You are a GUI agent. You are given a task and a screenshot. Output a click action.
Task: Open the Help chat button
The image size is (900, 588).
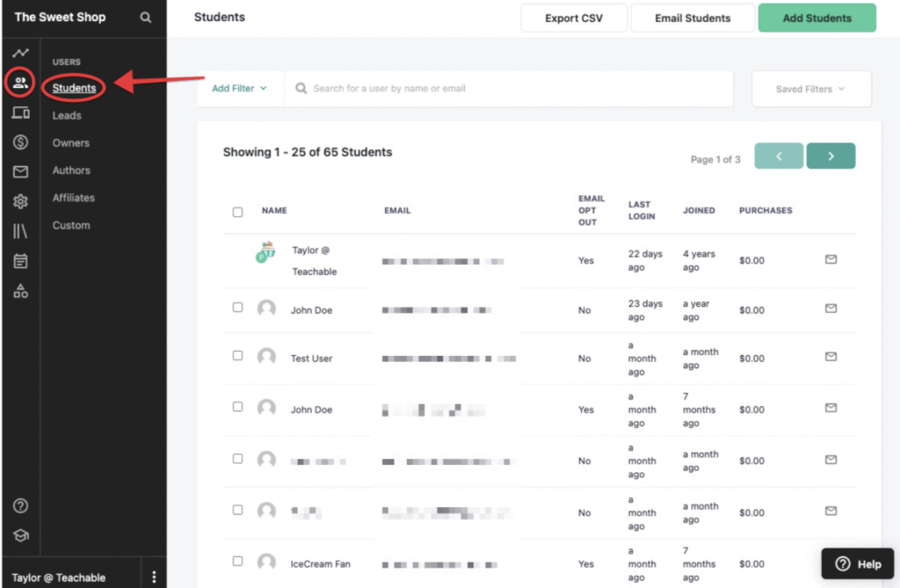[858, 564]
